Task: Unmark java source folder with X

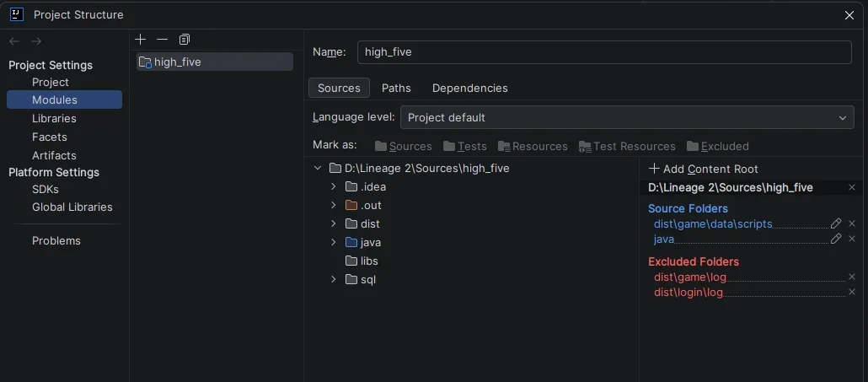Action: 852,239
